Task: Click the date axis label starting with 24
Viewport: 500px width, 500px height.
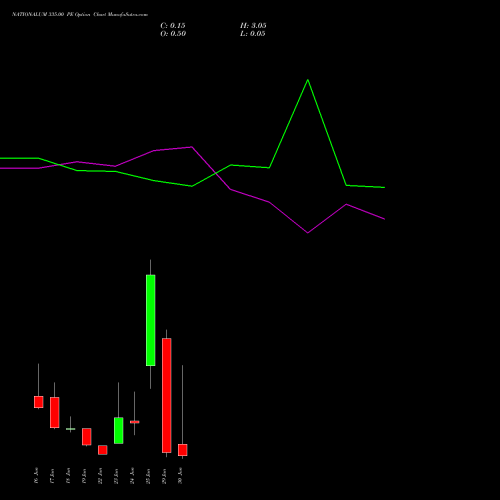Action: (x=132, y=476)
